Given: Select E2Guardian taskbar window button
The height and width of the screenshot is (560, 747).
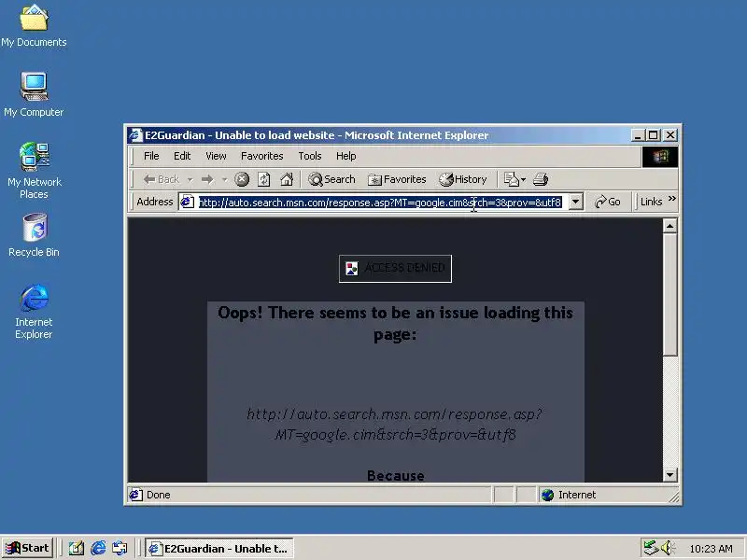Looking at the screenshot, I should [219, 549].
